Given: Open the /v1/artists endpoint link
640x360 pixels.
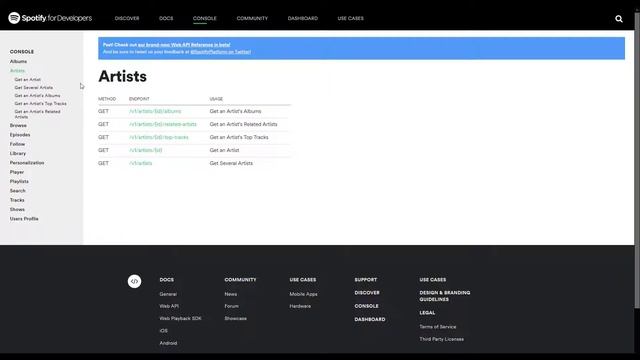Looking at the screenshot, I should (x=140, y=163).
